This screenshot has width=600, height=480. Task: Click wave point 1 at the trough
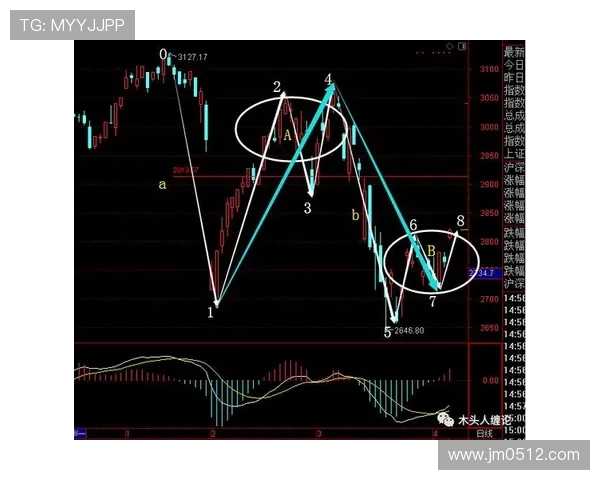click(210, 312)
